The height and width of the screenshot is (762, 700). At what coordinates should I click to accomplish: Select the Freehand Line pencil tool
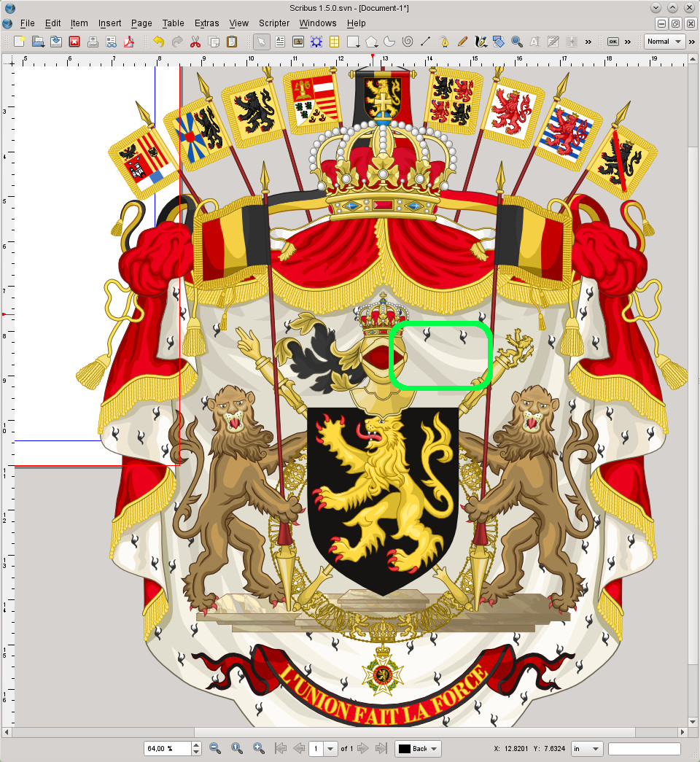pyautogui.click(x=462, y=42)
